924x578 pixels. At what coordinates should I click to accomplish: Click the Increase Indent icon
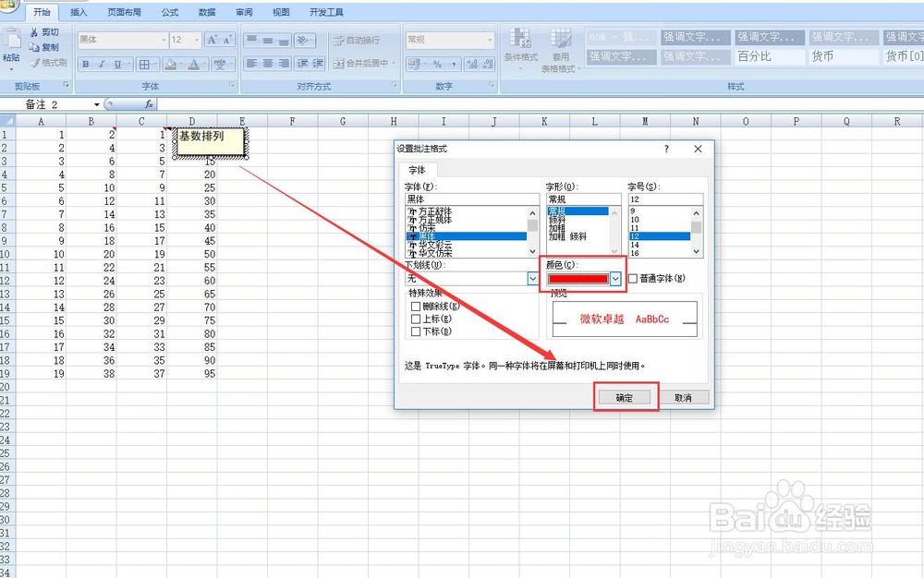pyautogui.click(x=318, y=63)
